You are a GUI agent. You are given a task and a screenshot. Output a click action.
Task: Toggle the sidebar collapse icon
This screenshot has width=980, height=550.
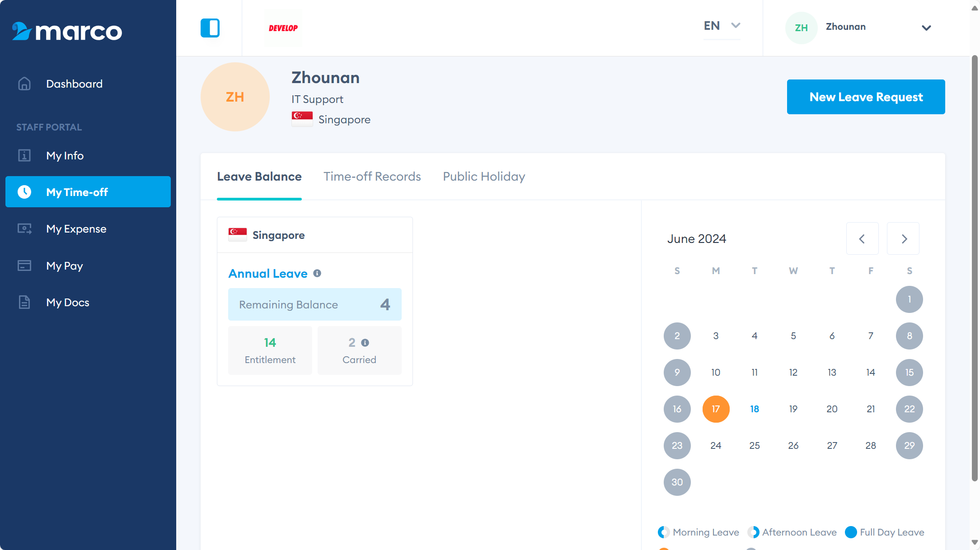click(x=210, y=28)
